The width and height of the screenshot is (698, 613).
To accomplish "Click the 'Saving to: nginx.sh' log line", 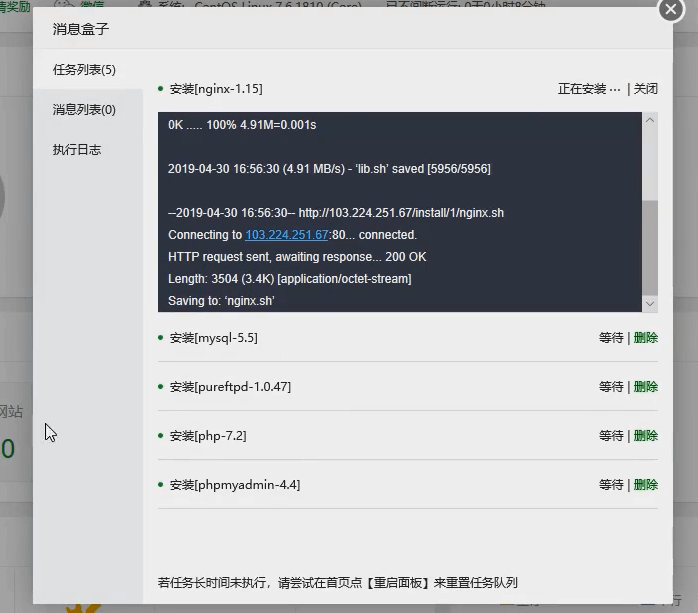I will 221,301.
